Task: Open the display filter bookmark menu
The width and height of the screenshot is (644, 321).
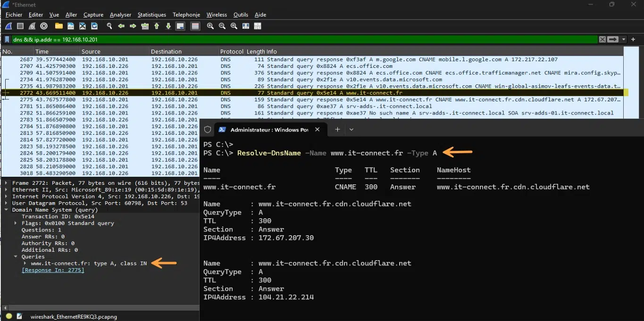Action: point(7,40)
